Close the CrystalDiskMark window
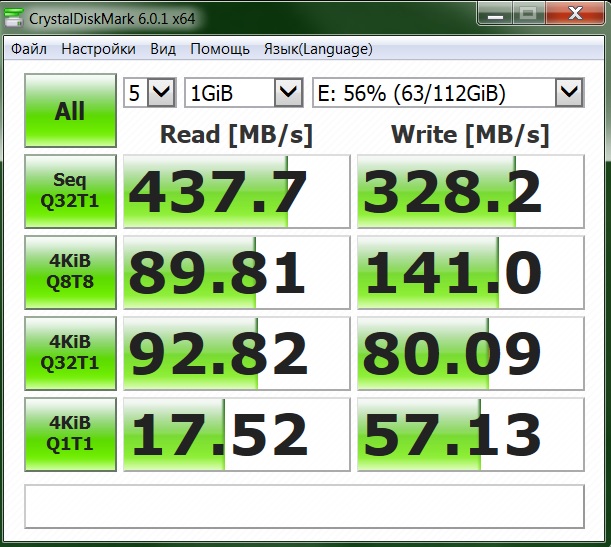 pos(575,14)
